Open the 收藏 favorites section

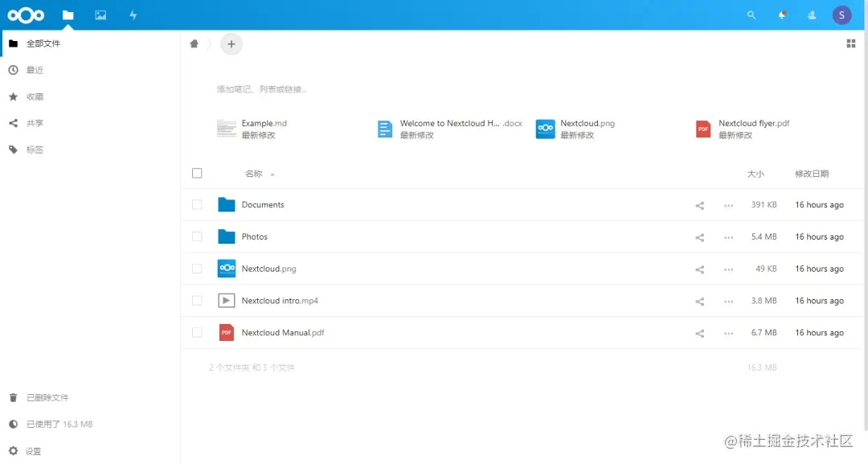click(90, 96)
